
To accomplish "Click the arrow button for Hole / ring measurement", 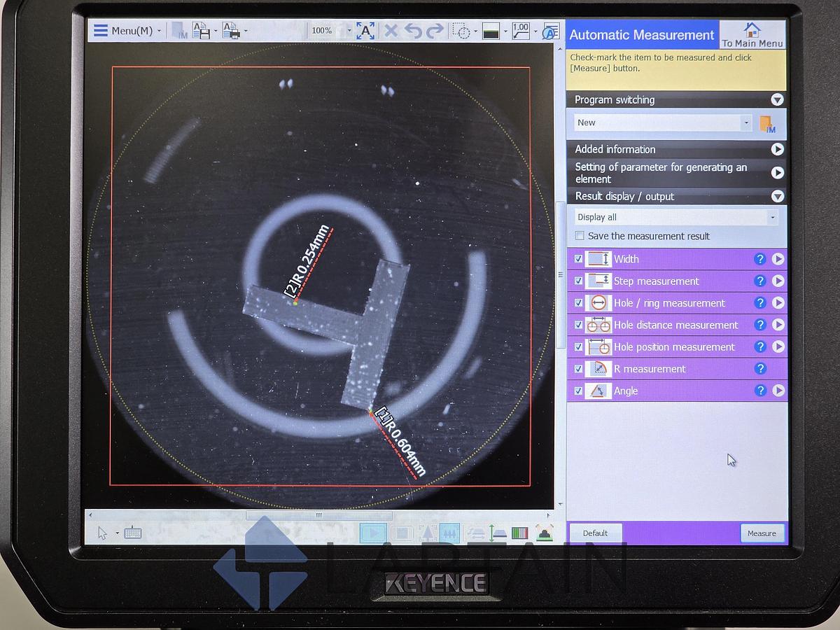I will (778, 303).
